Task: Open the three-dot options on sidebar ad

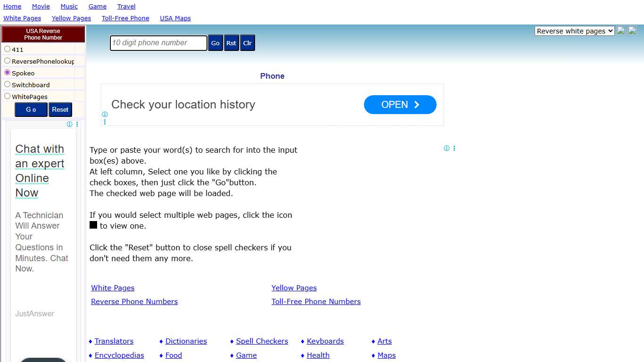Action: (77, 124)
